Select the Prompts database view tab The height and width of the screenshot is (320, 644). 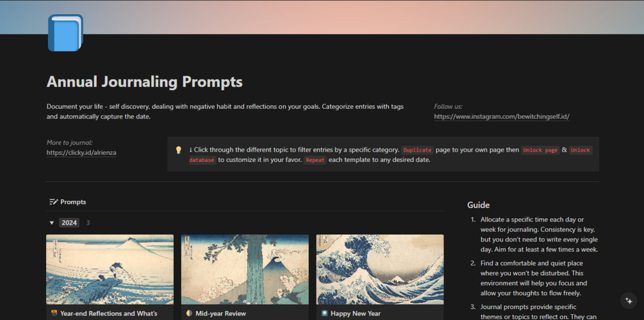[68, 202]
